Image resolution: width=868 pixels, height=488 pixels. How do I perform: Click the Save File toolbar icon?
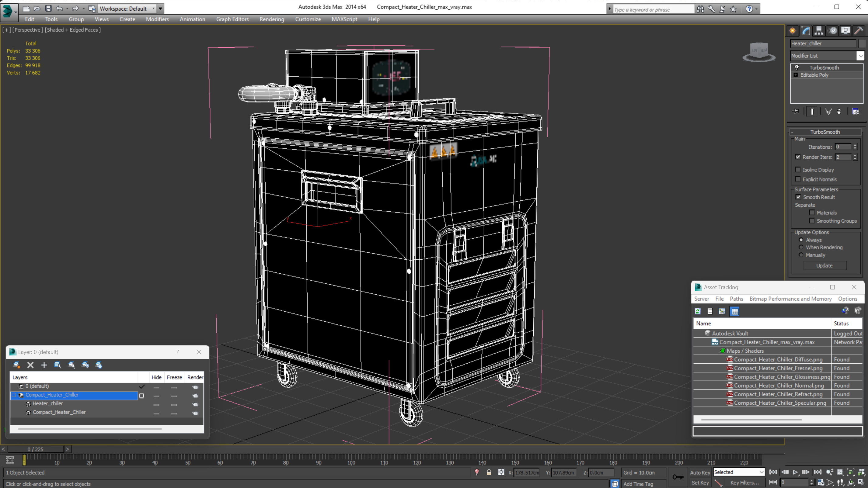[48, 9]
